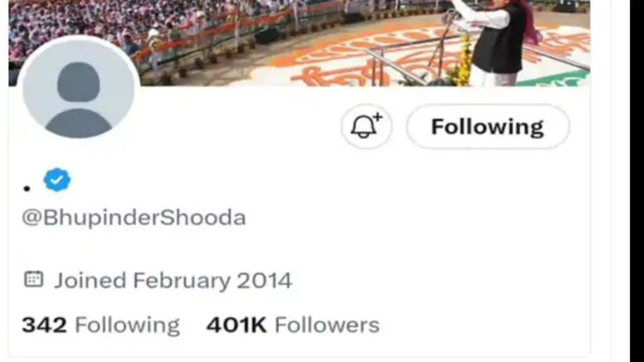This screenshot has width=644, height=362.
Task: Click the word Followers label
Action: [x=327, y=326]
